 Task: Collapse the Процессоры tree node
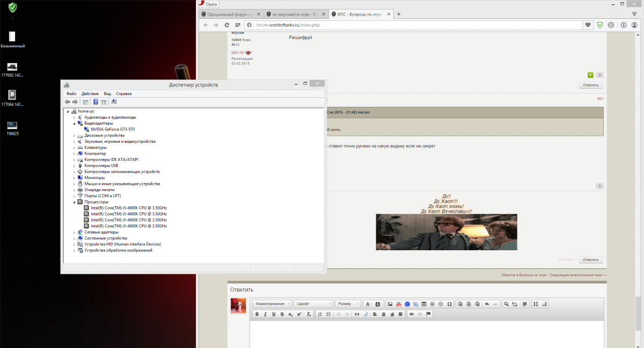[75, 202]
